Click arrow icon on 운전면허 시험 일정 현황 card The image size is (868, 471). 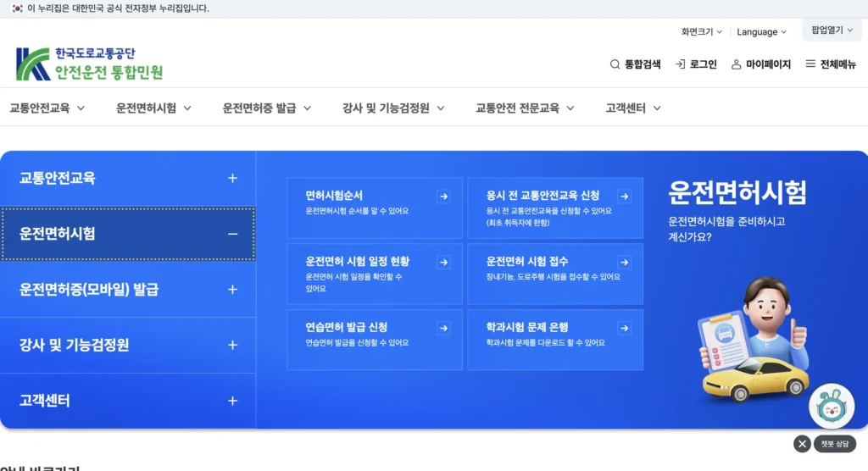point(443,262)
